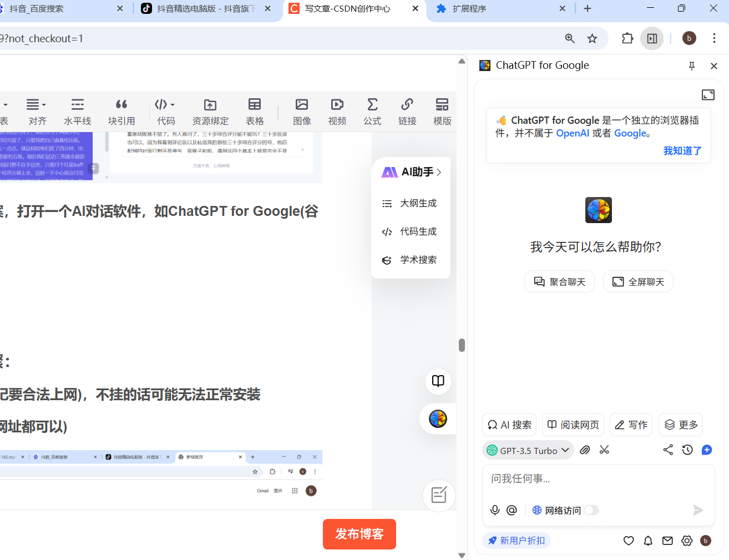The width and height of the screenshot is (729, 560).
Task: Select 学术搜索 in AI assistant menu
Action: (411, 260)
